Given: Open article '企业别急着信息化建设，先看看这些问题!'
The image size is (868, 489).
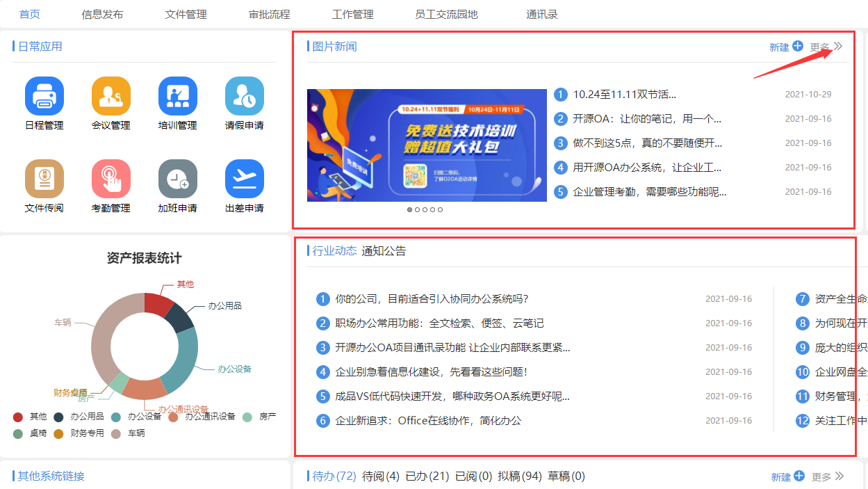Looking at the screenshot, I should tap(432, 372).
